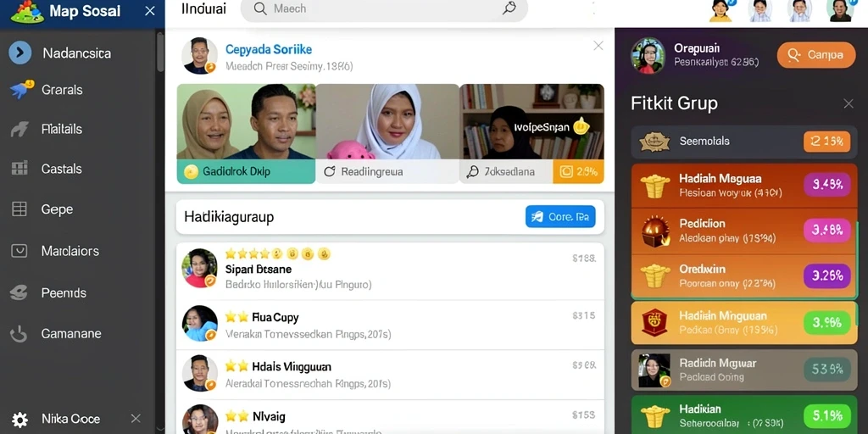
Task: Open the white hijab woman thumbnail
Action: (387, 122)
